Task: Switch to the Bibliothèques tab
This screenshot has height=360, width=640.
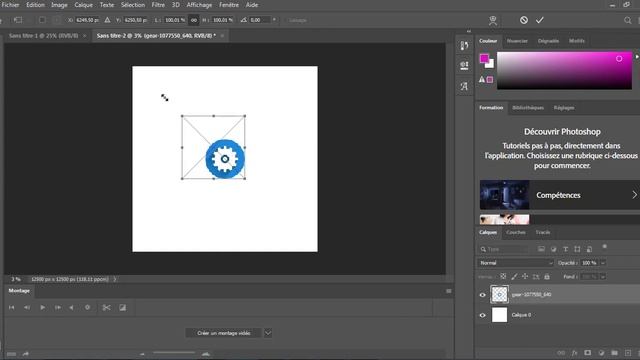Action: (528, 108)
